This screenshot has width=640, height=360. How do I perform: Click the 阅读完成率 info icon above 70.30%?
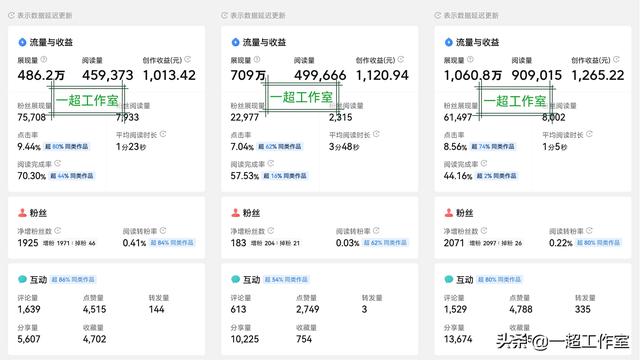[58, 163]
